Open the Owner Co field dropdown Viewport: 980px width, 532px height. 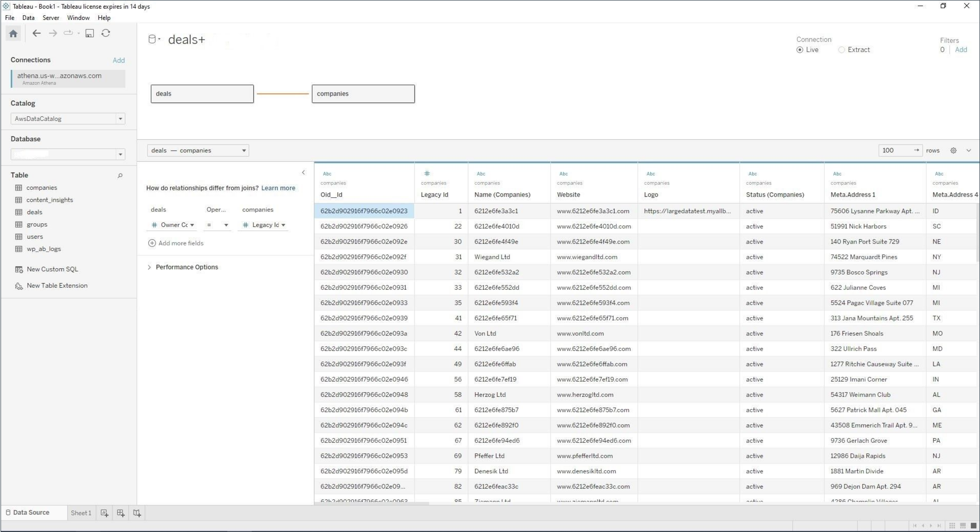point(172,225)
